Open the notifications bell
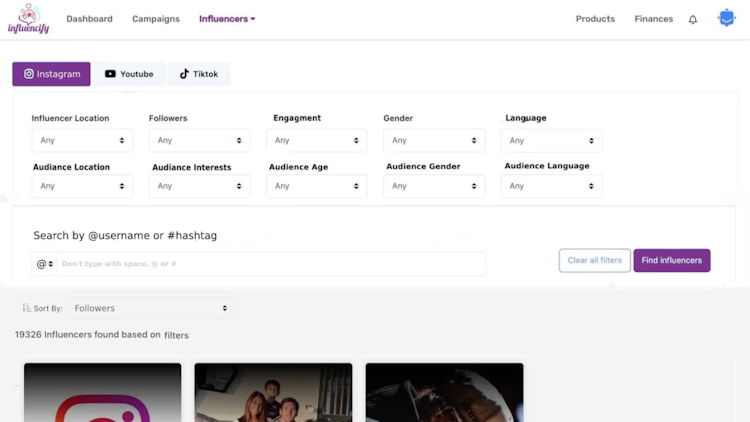 pos(693,19)
